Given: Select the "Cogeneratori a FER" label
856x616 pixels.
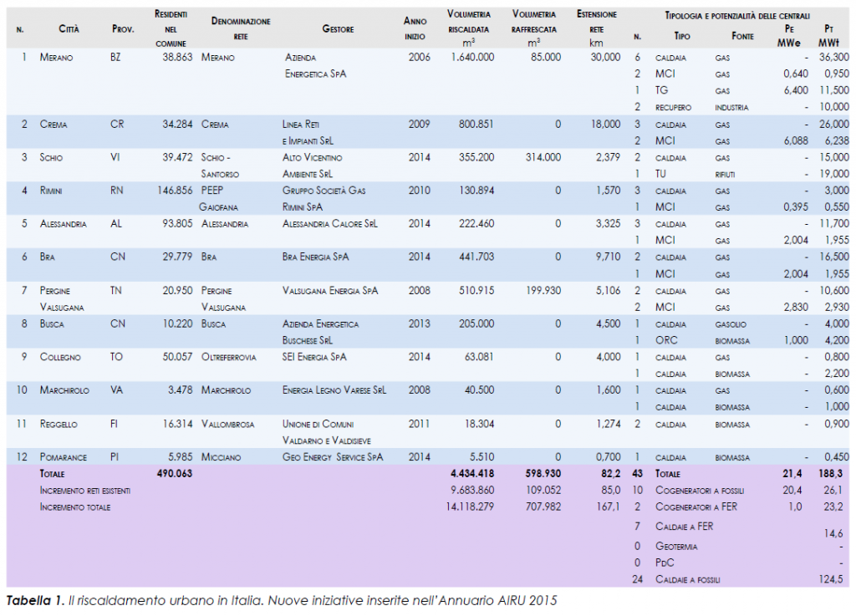Looking at the screenshot, I should pos(696,507).
